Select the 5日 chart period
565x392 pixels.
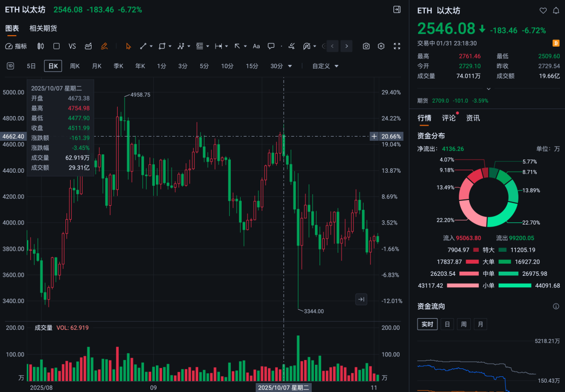[x=31, y=66]
